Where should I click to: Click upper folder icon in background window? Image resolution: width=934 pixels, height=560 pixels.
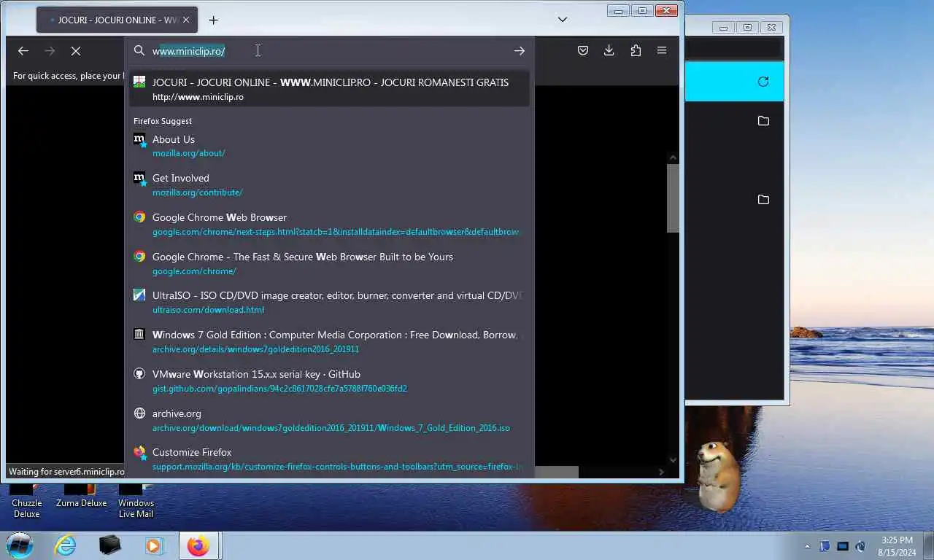coord(763,121)
